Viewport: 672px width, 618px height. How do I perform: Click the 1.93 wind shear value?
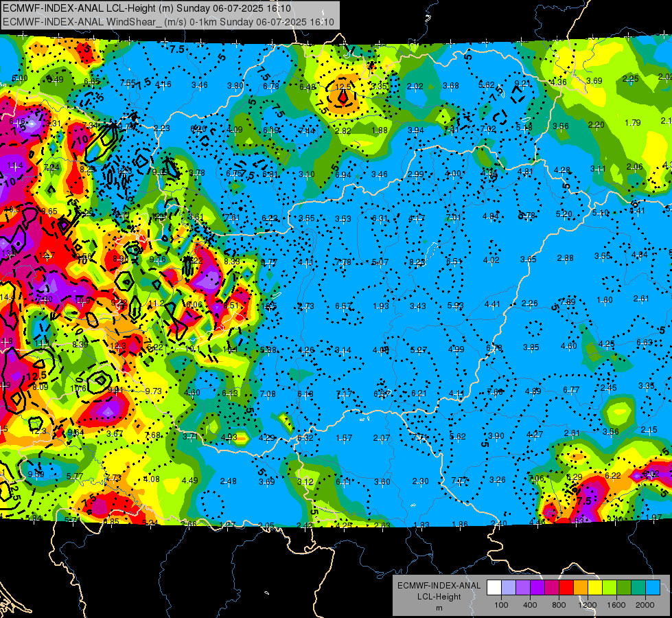[380, 306]
